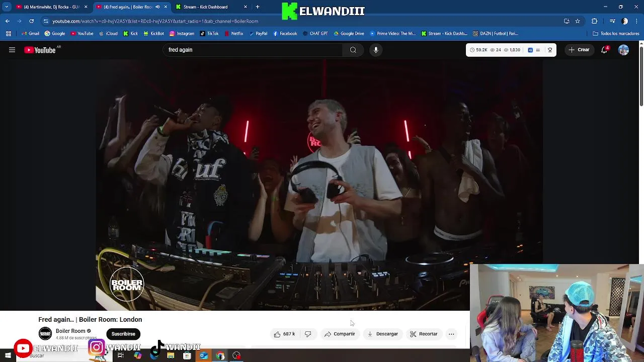Start voice search with the microphone

(x=376, y=50)
